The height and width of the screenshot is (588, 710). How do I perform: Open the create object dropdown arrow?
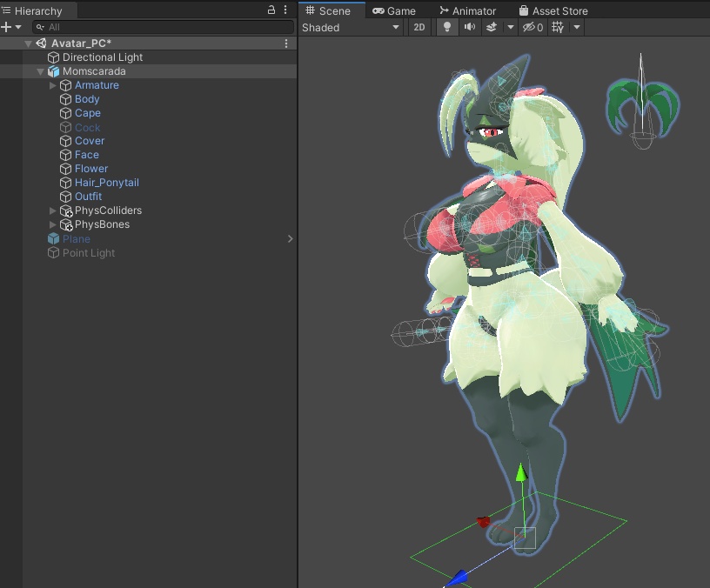(18, 27)
